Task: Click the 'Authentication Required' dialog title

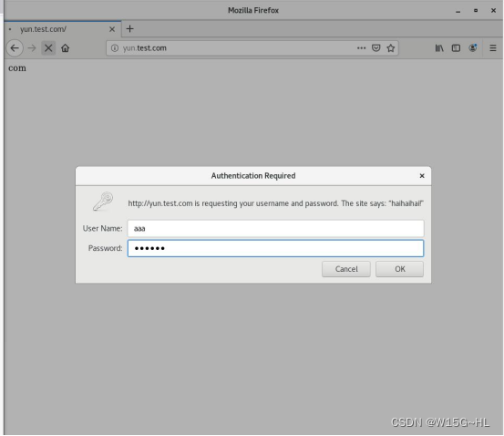Action: 253,176
